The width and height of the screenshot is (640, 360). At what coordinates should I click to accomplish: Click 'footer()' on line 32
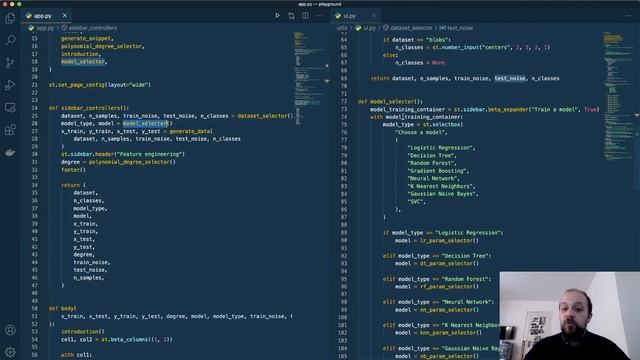pyautogui.click(x=73, y=170)
